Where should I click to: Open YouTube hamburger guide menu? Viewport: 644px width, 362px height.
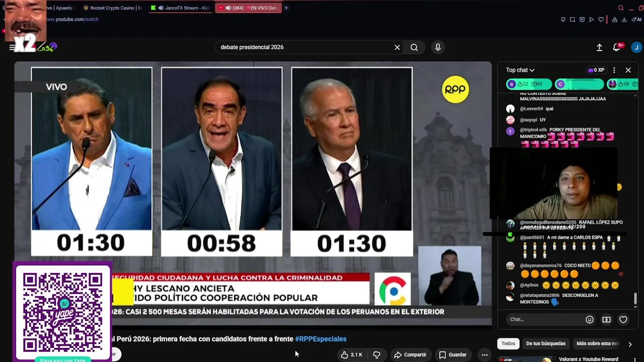[11, 47]
